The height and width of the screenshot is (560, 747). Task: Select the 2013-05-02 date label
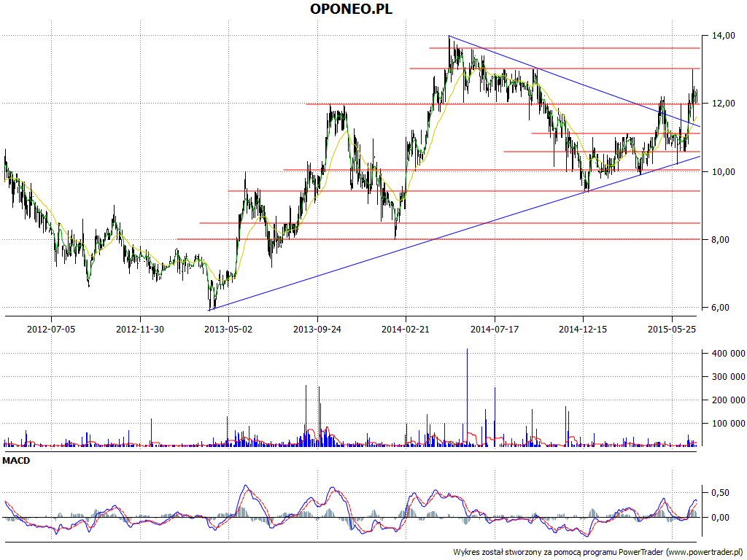pyautogui.click(x=228, y=329)
